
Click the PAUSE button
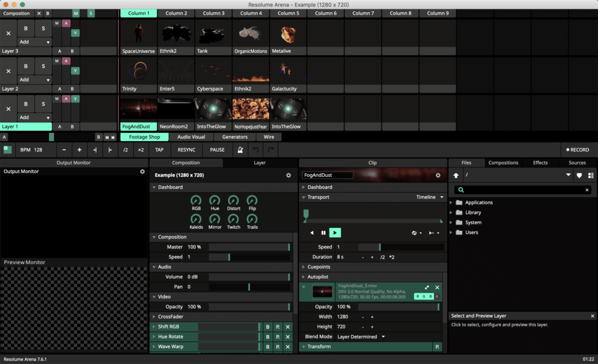(x=217, y=150)
